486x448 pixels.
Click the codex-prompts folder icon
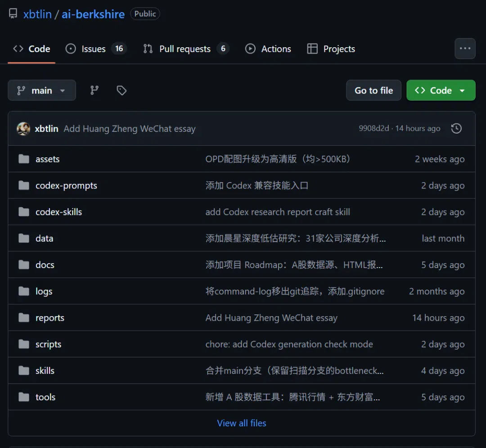[24, 185]
